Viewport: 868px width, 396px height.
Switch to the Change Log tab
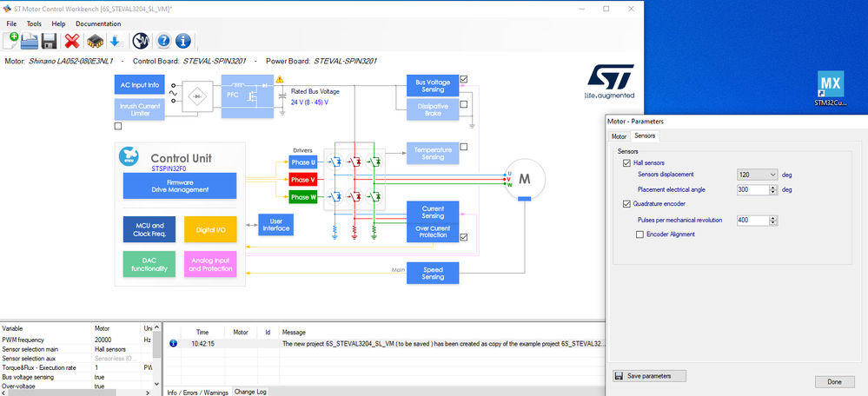(250, 392)
